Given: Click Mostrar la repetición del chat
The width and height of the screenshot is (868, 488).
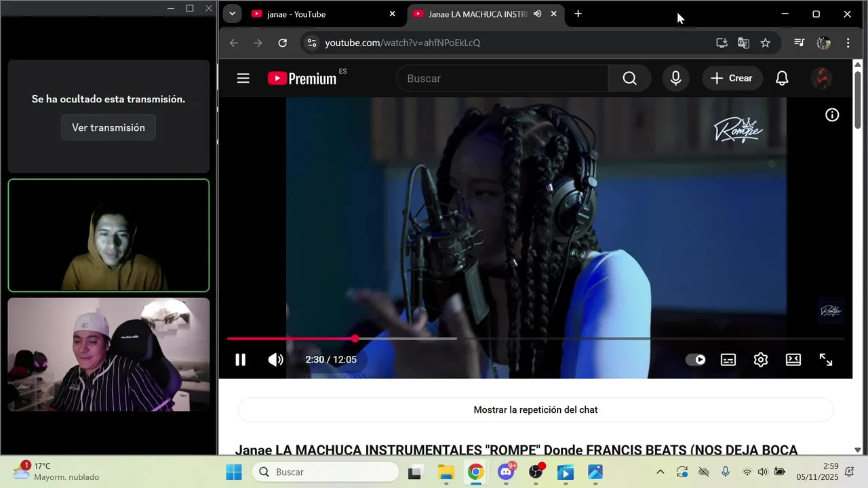Looking at the screenshot, I should pos(536,410).
